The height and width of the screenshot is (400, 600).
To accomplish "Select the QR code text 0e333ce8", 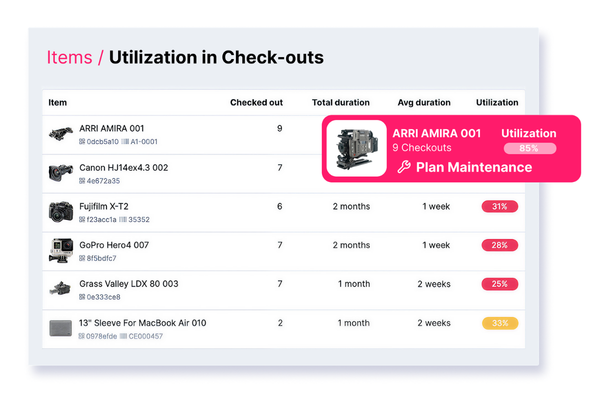I will [x=103, y=297].
